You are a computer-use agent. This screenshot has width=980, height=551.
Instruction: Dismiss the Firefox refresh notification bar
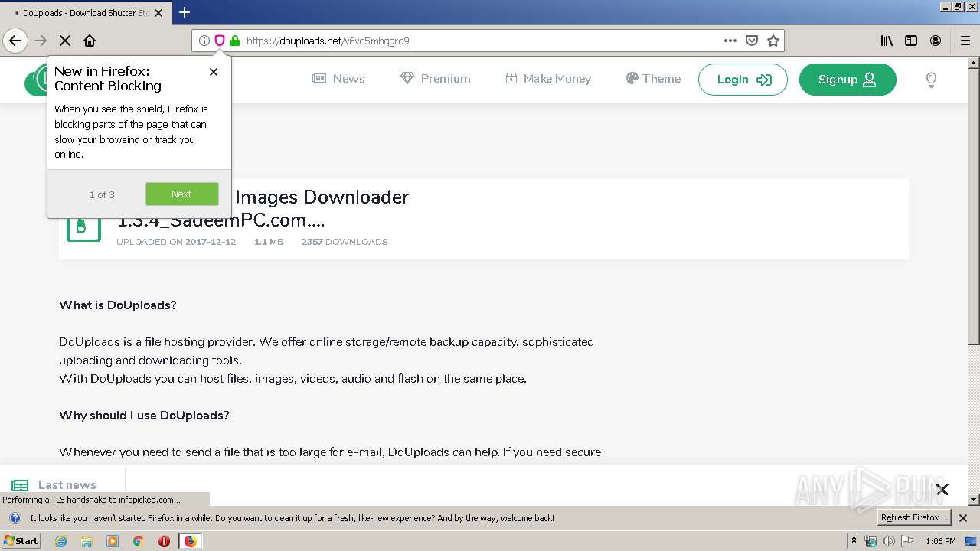coord(963,518)
